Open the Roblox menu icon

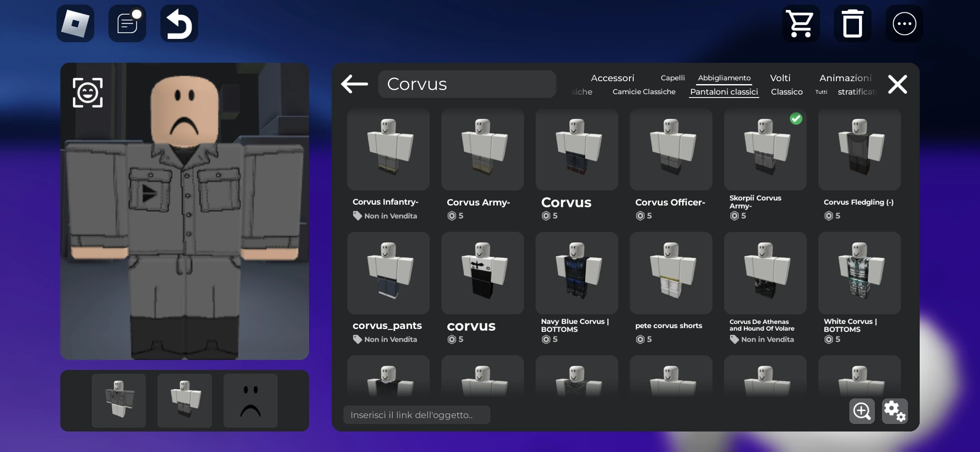75,23
